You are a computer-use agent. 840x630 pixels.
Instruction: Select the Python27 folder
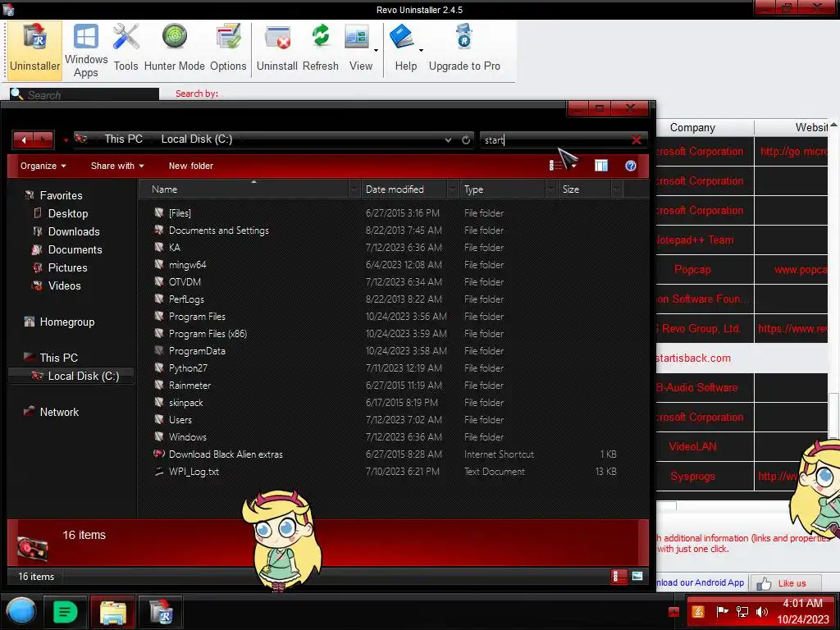188,368
